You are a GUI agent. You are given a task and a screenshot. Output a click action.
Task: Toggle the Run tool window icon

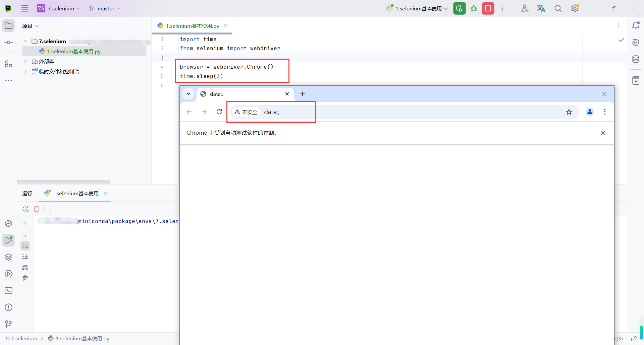point(9,240)
